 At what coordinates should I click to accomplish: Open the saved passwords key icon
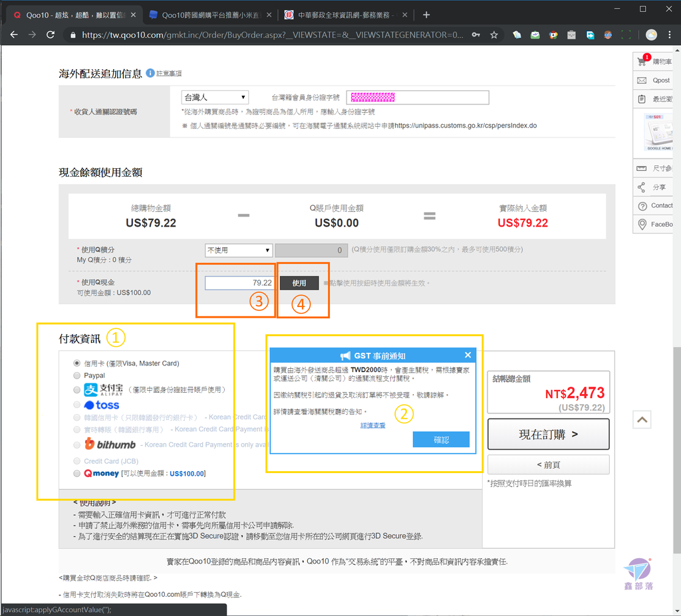point(476,35)
